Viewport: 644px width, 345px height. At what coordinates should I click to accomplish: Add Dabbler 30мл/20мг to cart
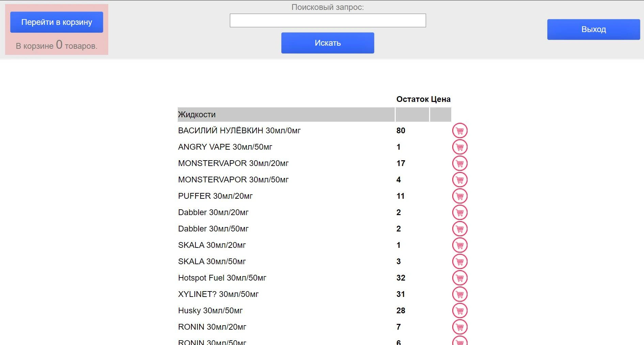pyautogui.click(x=459, y=212)
